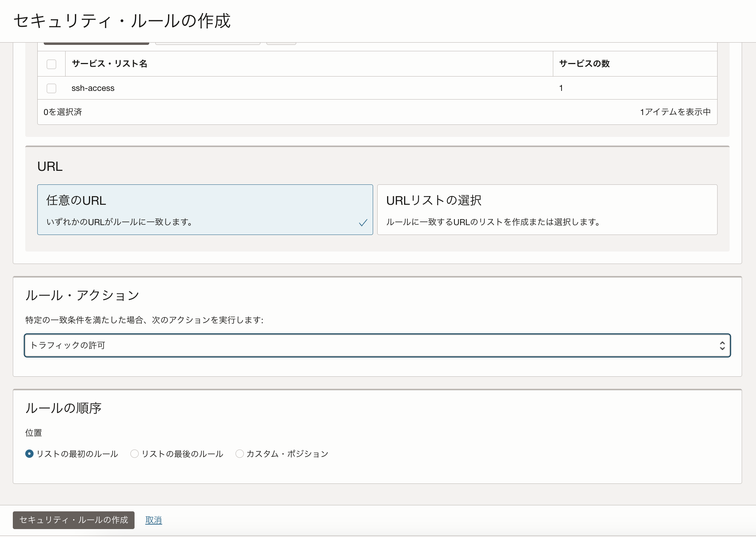The width and height of the screenshot is (756, 537).
Task: Click the checkmark icon on 任意のURL card
Action: 362,222
